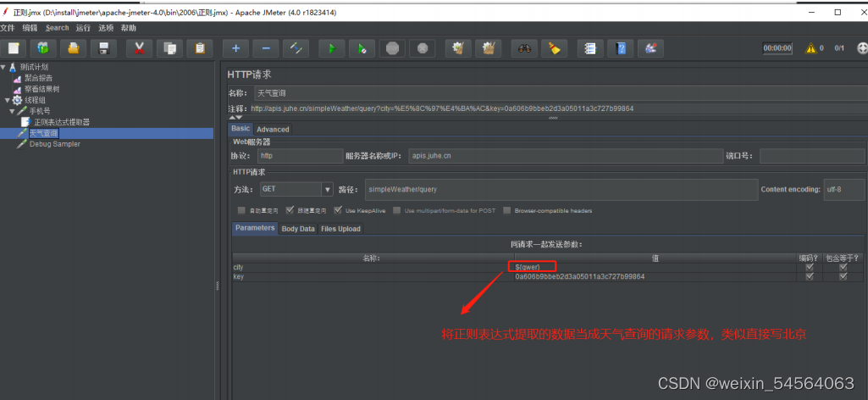Toggle the 自动重定向 checkbox
This screenshot has width=868, height=400.
(241, 210)
